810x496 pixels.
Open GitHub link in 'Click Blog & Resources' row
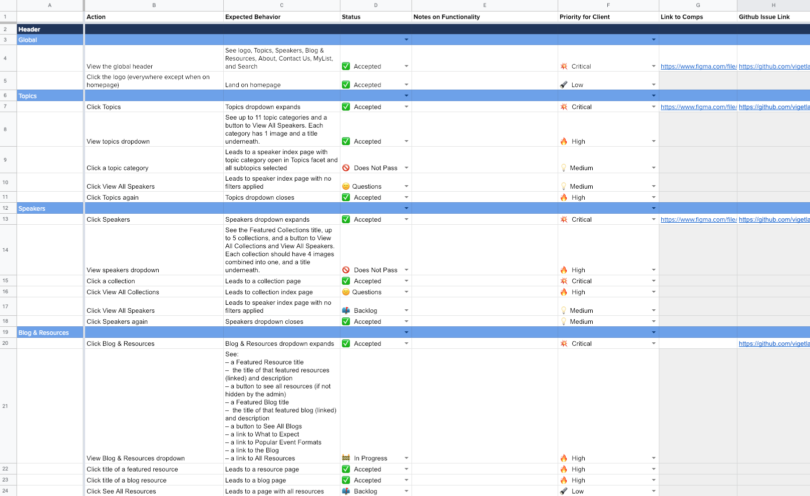[x=774, y=344]
